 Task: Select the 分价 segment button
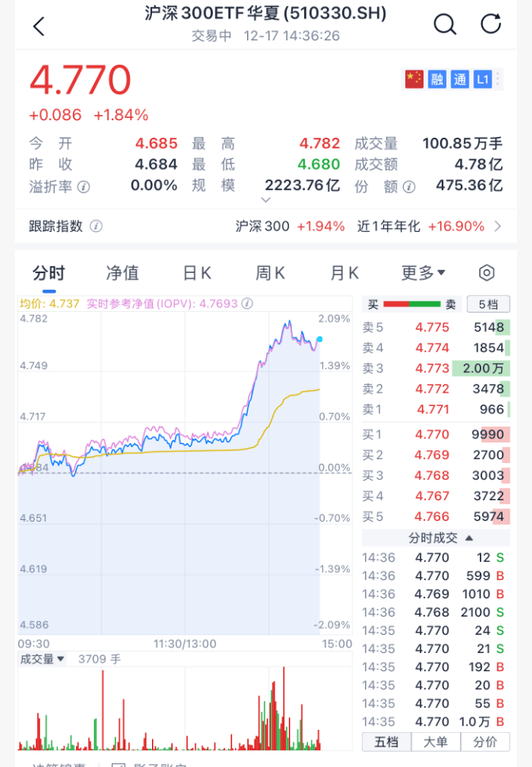(x=484, y=742)
